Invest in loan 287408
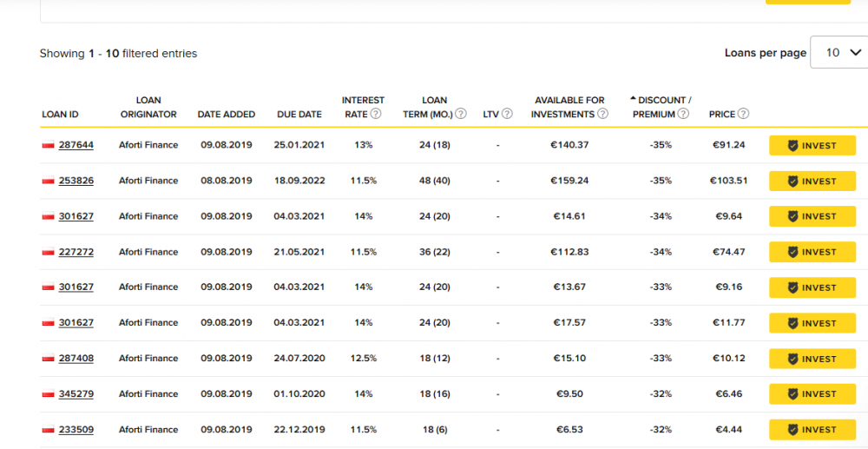868x449 pixels. click(812, 359)
